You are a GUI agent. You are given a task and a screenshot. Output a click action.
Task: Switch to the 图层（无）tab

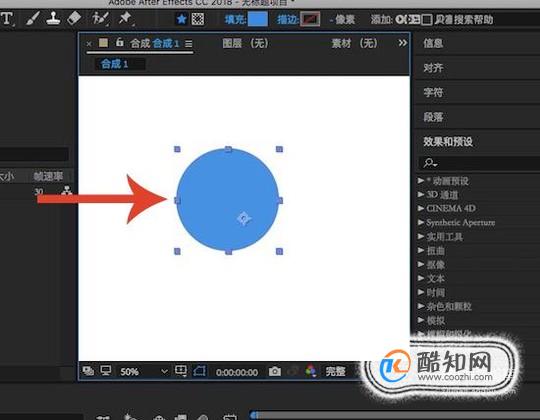[x=245, y=43]
